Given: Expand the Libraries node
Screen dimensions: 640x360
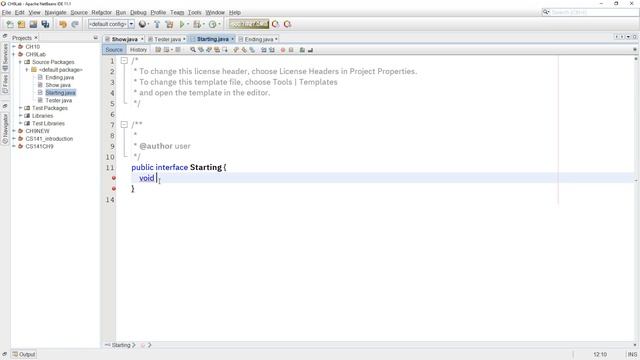Looking at the screenshot, I should (x=20, y=116).
